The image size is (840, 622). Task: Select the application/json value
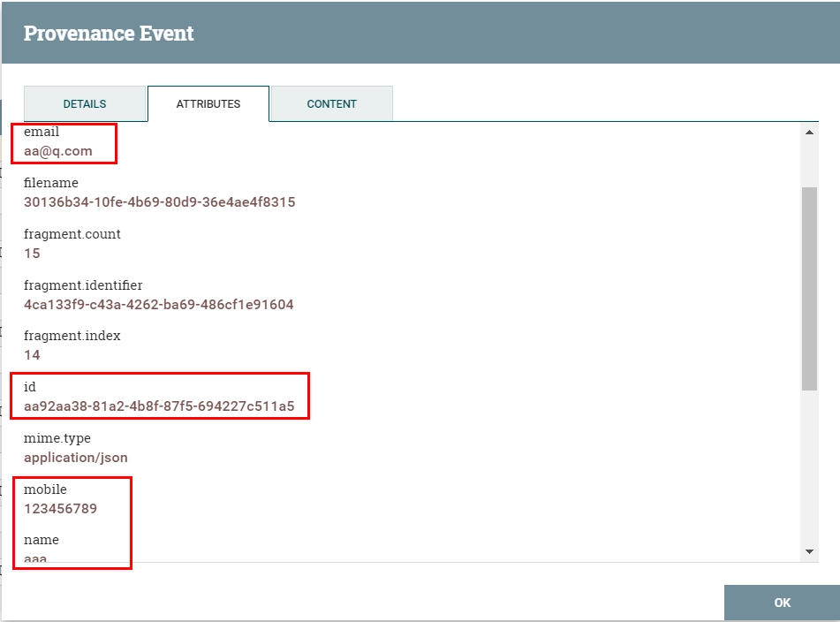click(76, 458)
